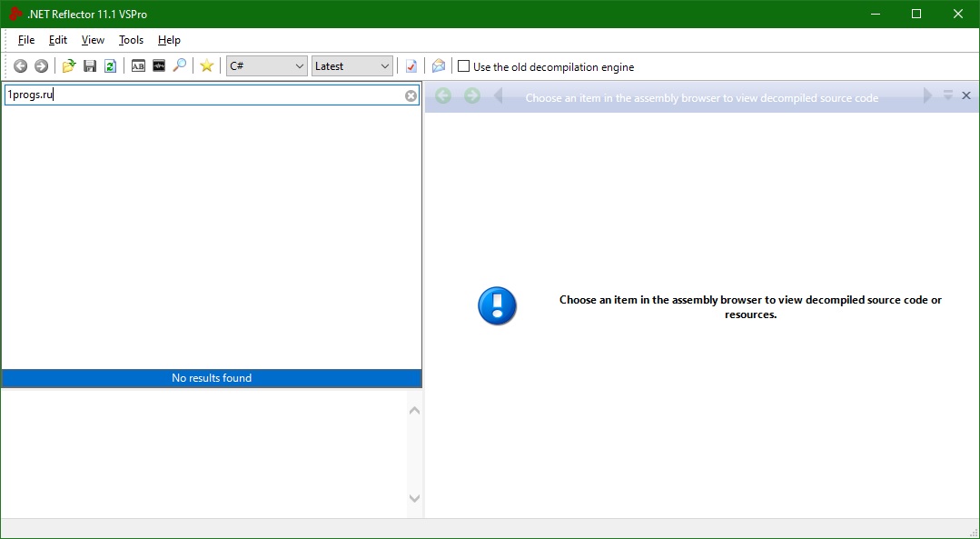This screenshot has height=539, width=980.
Task: Open an assembly with the folder icon
Action: tap(69, 66)
